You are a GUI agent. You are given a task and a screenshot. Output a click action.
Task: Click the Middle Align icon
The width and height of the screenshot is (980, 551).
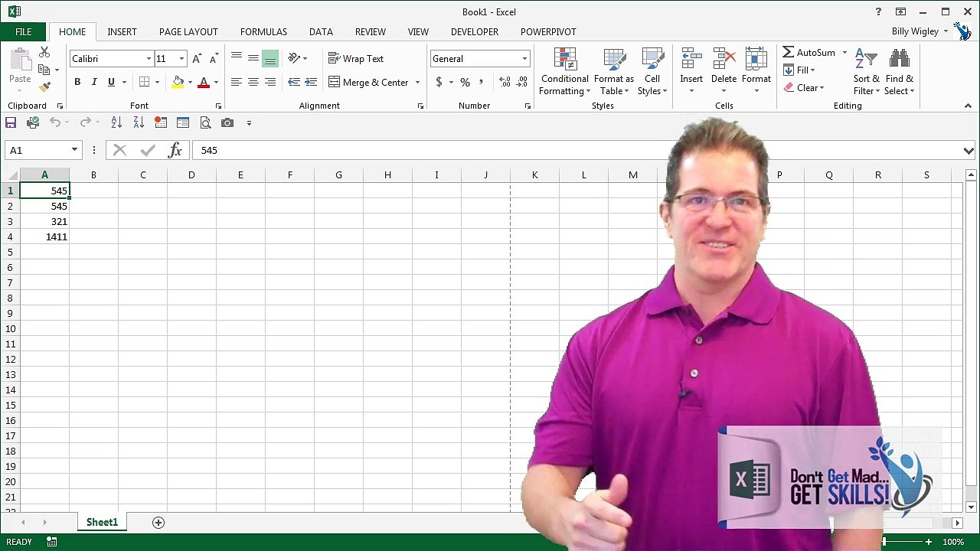(x=253, y=59)
